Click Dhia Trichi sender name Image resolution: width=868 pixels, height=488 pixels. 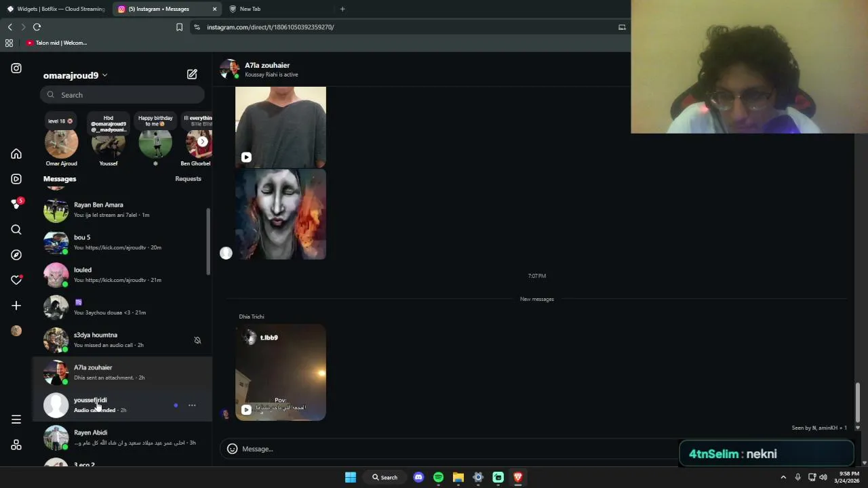point(252,317)
